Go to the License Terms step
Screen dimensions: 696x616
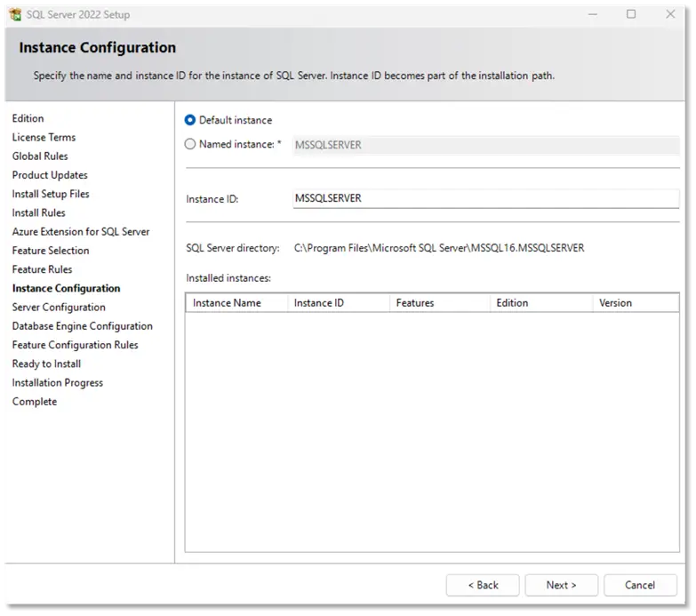click(x=44, y=138)
